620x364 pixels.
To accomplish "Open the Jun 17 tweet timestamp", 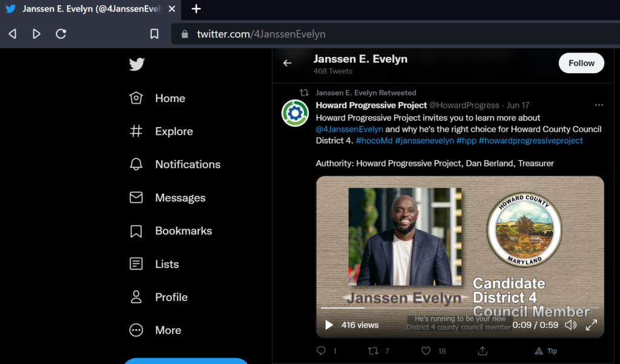I will [x=518, y=105].
